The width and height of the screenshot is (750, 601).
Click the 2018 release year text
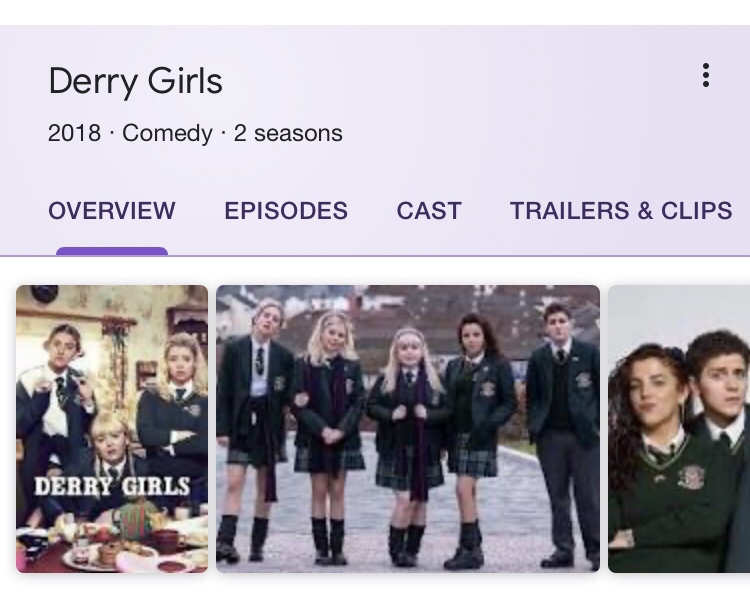pyautogui.click(x=74, y=133)
